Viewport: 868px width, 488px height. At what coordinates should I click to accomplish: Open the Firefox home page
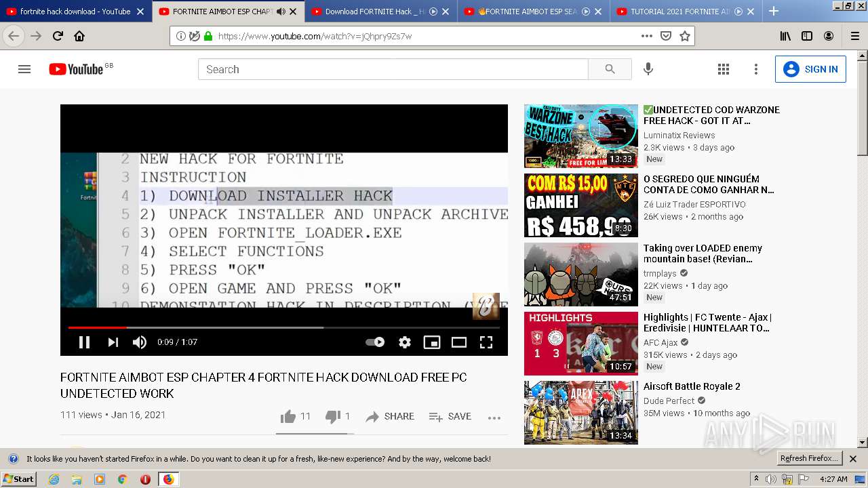[x=79, y=36]
